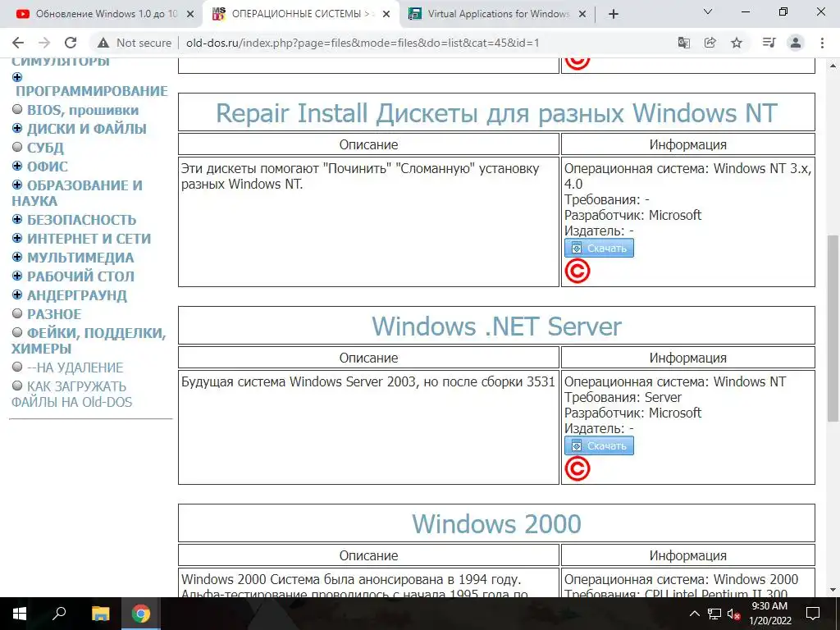This screenshot has height=630, width=840.
Task: Click copyright icon in .NET Server row
Action: [x=577, y=468]
